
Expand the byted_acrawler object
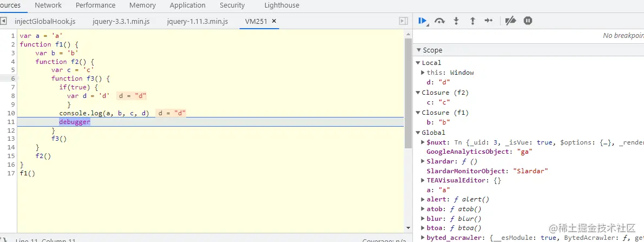[423, 238]
